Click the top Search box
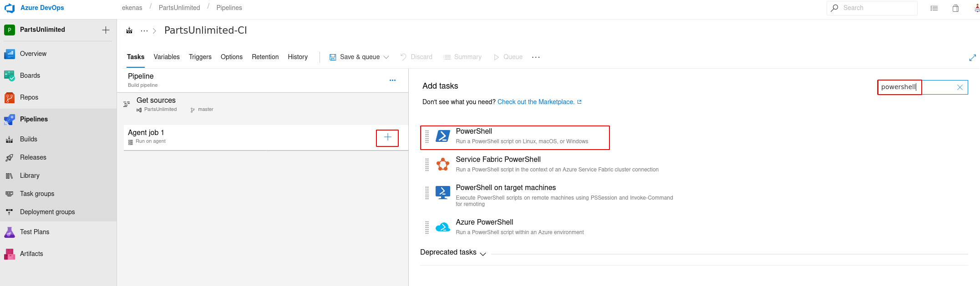The image size is (980, 286). [x=872, y=8]
